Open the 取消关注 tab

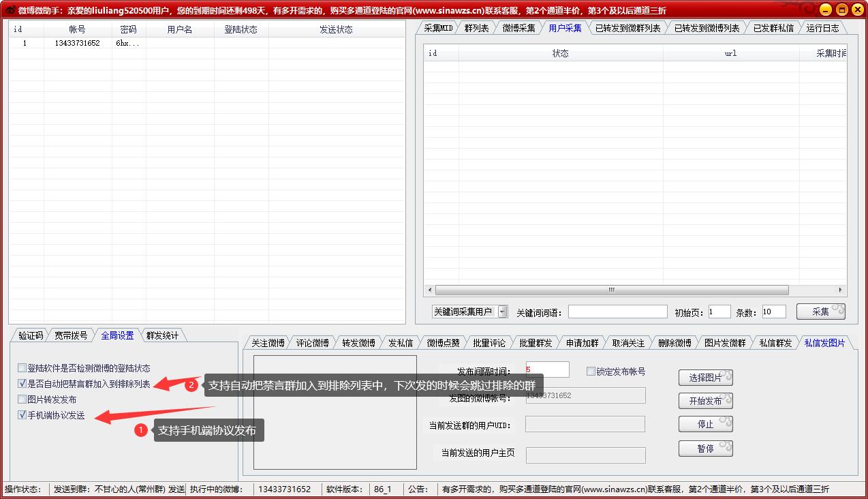coord(628,343)
